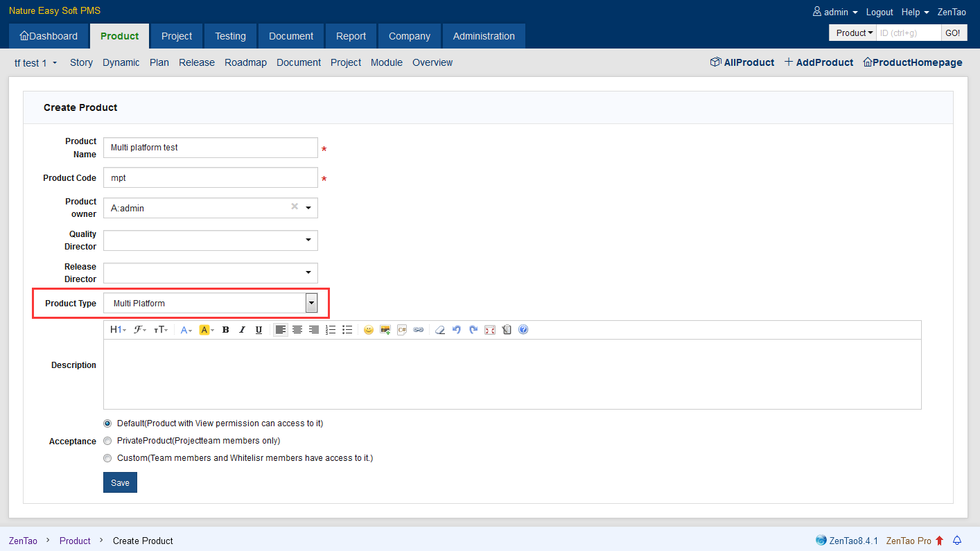Click into the Product Code field

tap(210, 177)
